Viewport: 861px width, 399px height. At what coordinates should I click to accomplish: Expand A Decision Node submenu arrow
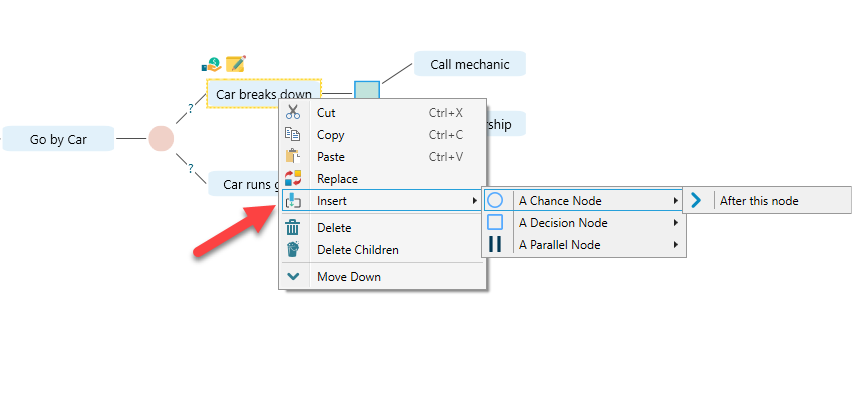coord(676,223)
